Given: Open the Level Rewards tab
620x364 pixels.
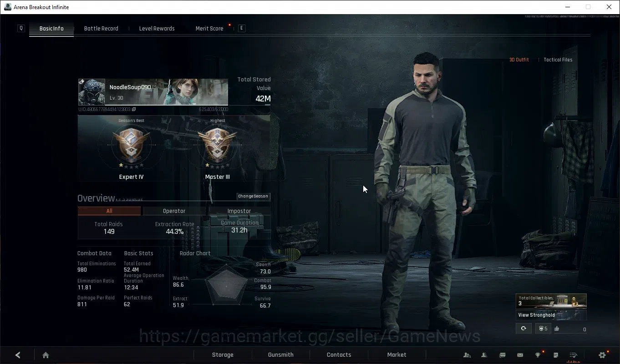Looking at the screenshot, I should [157, 28].
